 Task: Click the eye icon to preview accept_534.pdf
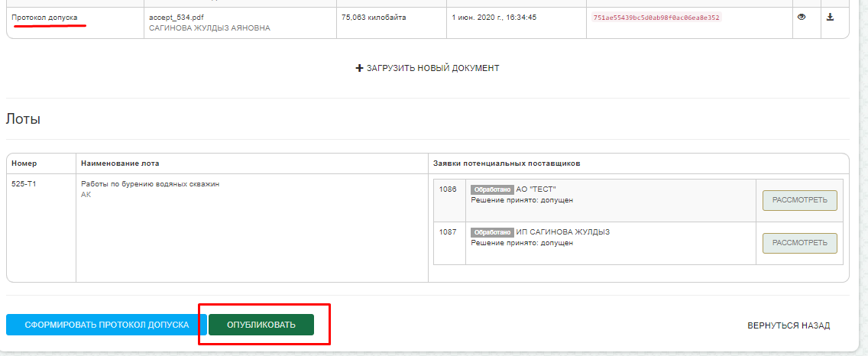802,17
